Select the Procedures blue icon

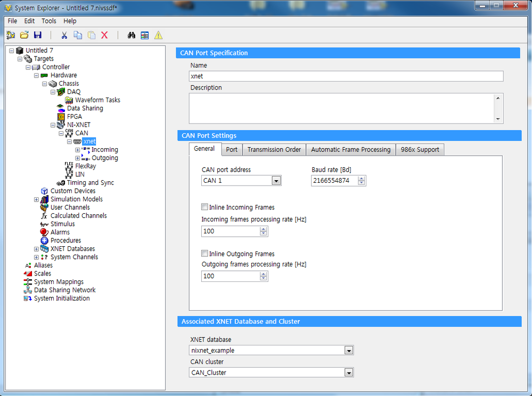click(x=44, y=240)
